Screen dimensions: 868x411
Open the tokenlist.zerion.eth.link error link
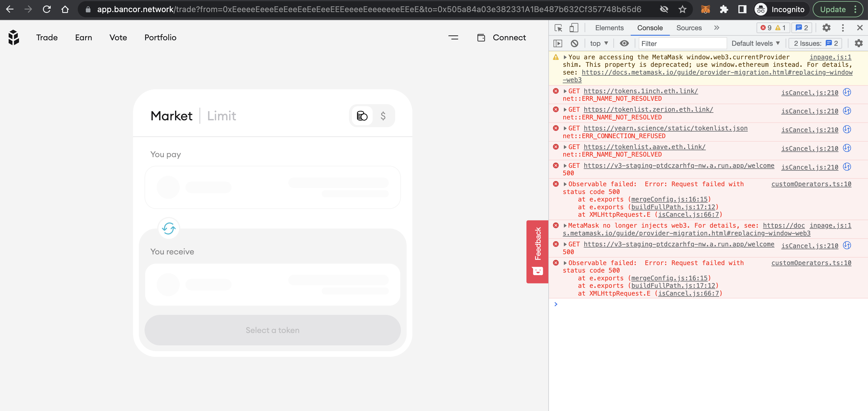(x=648, y=109)
